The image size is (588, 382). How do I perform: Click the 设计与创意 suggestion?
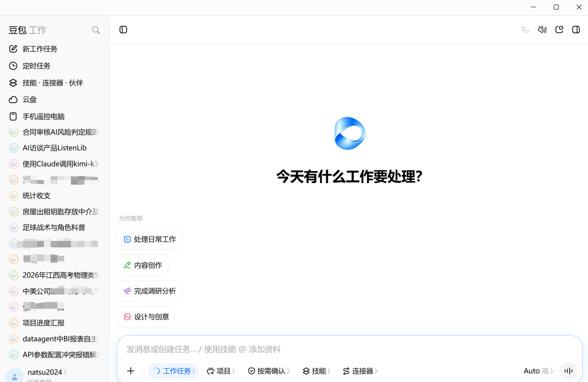(146, 317)
